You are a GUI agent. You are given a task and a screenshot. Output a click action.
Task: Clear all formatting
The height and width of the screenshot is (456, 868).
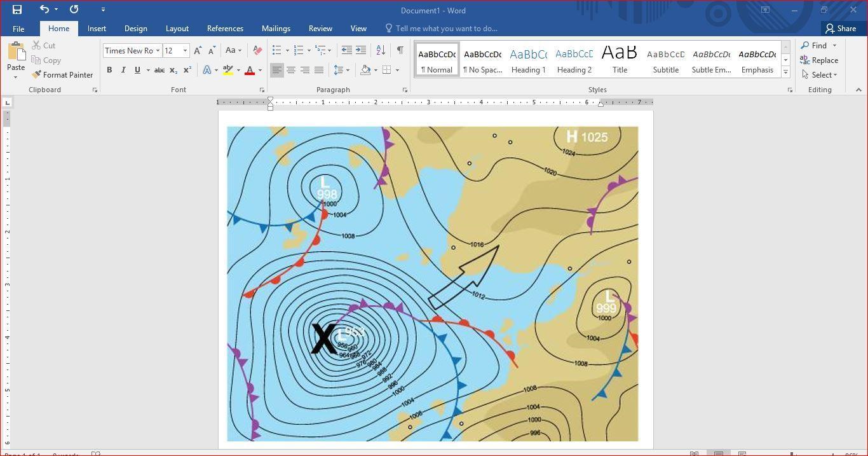point(257,51)
